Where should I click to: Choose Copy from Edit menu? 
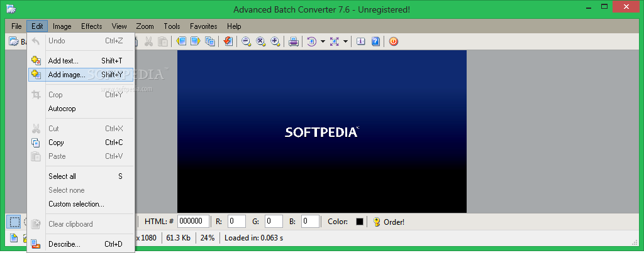point(81,143)
